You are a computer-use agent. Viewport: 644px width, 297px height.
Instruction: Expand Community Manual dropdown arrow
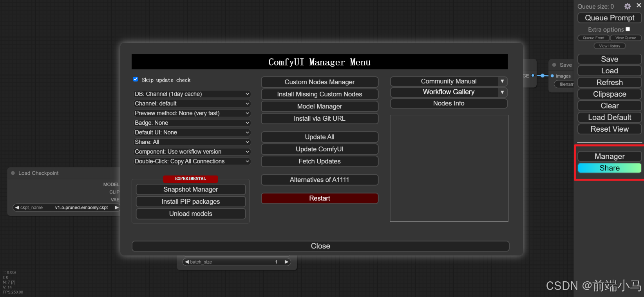pos(502,81)
